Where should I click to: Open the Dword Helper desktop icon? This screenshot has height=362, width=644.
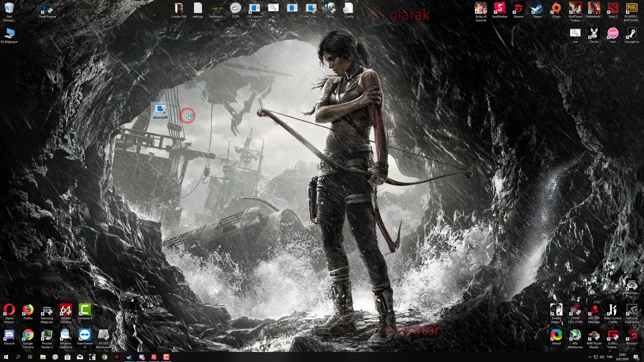click(x=556, y=314)
